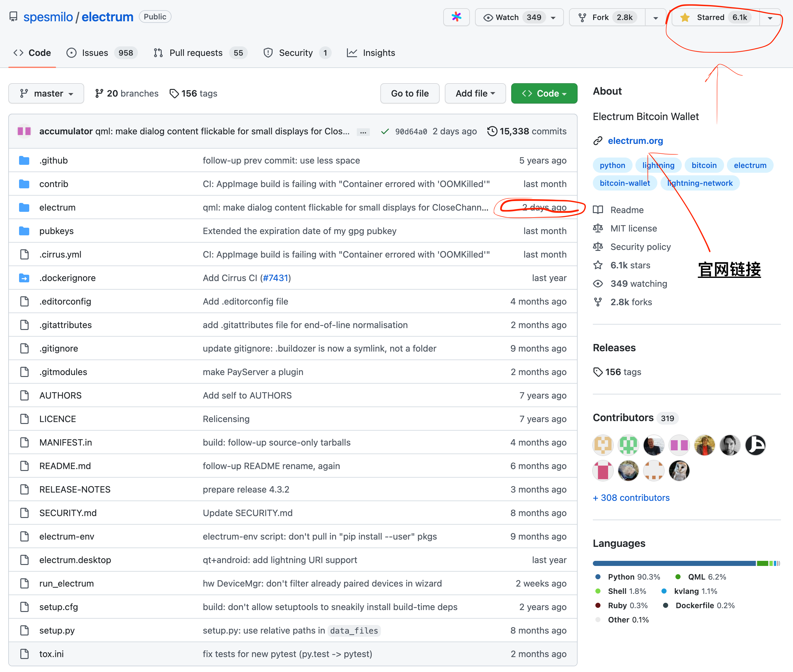
Task: Open the Add file dropdown
Action: pos(475,94)
